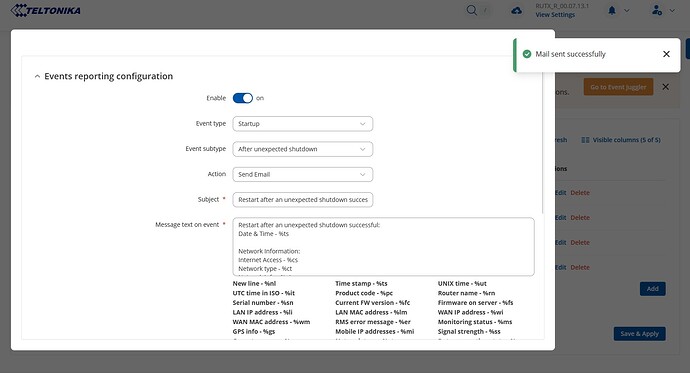Click 'Mobile IP addresses - %mi' text
The image size is (690, 373).
[x=374, y=332]
